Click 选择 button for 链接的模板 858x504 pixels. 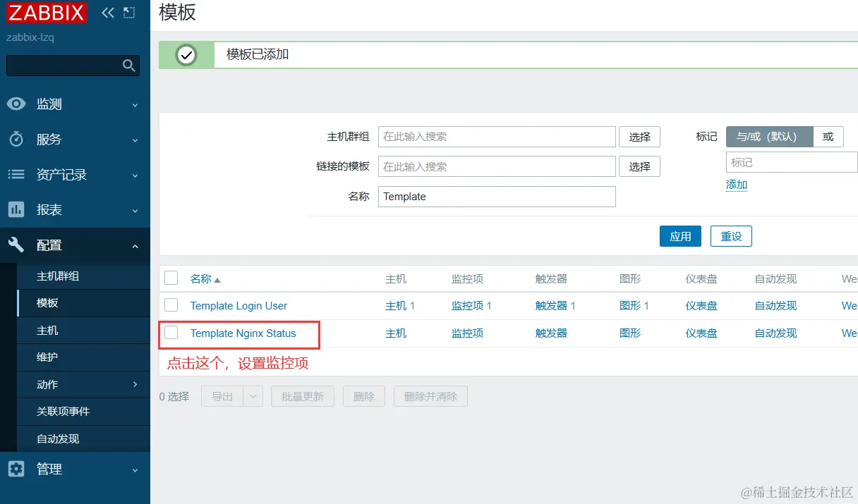[x=639, y=166]
